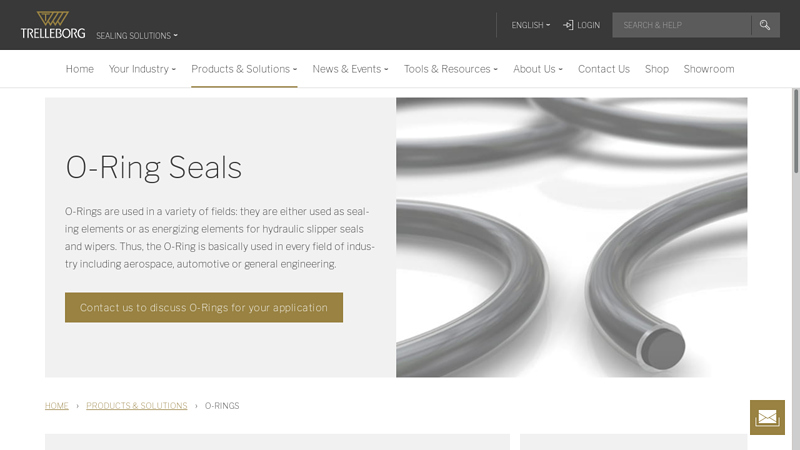Click the HOME breadcrumb link

pyautogui.click(x=57, y=406)
